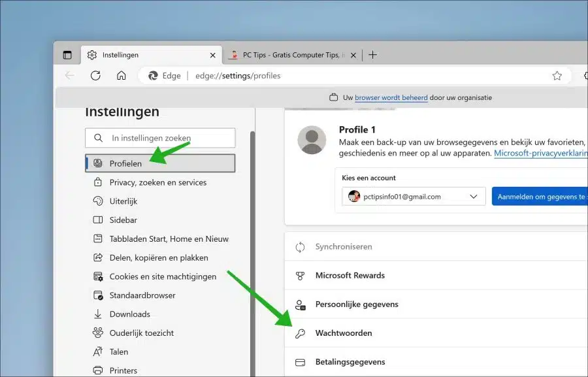Open the tab actions menu icon
Viewport: 588px width, 377px height.
(x=67, y=55)
